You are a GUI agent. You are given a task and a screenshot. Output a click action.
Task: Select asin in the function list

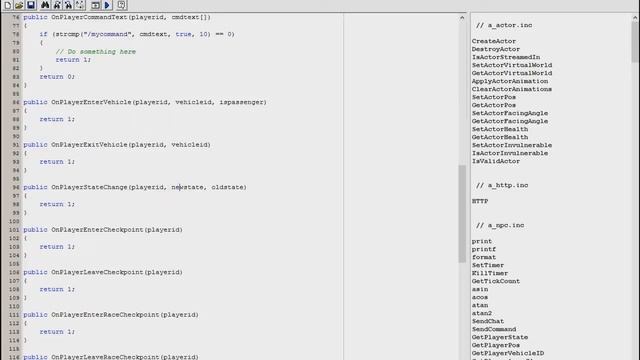(x=480, y=289)
